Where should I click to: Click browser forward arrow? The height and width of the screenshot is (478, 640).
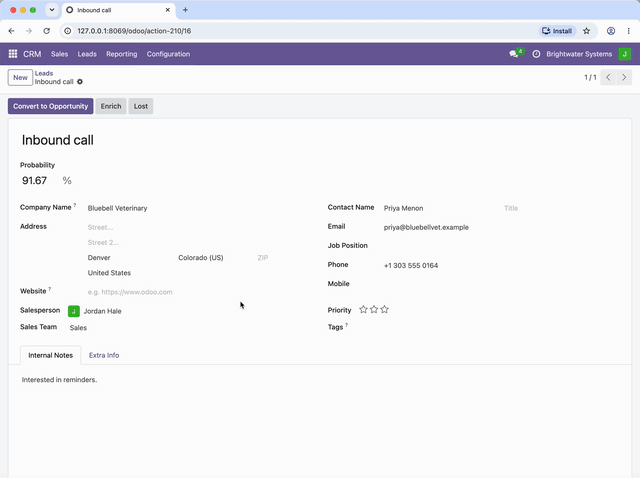click(x=29, y=31)
